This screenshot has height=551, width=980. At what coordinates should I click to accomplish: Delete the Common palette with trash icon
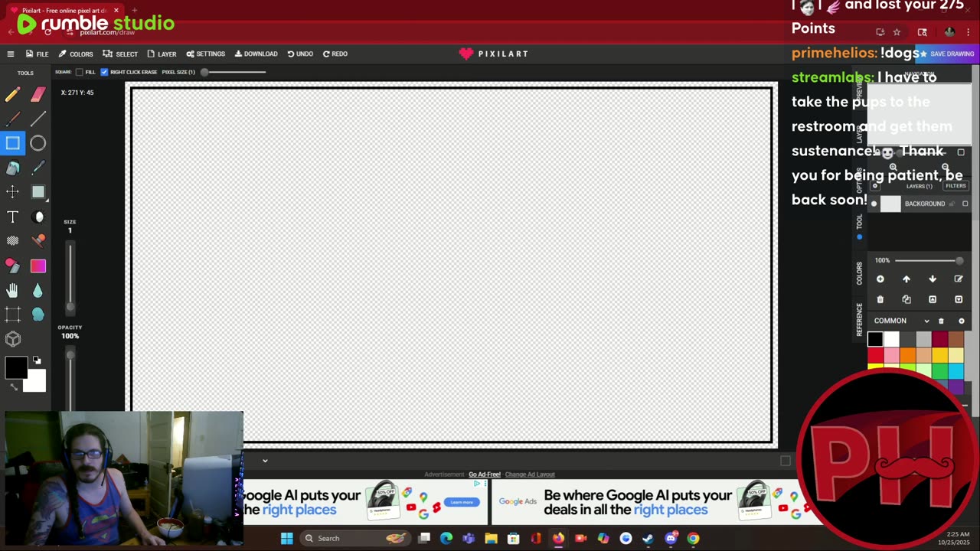pos(942,321)
